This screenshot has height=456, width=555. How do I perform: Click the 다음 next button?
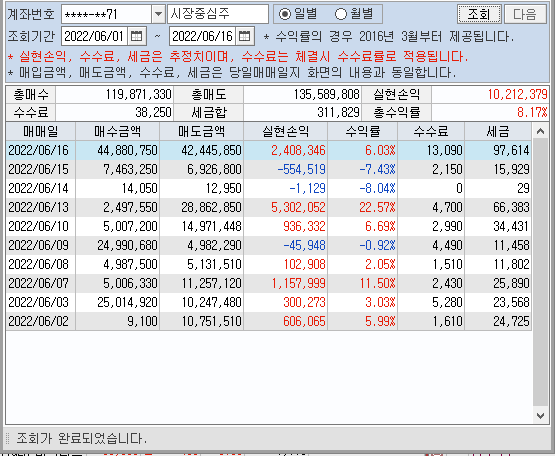point(525,14)
